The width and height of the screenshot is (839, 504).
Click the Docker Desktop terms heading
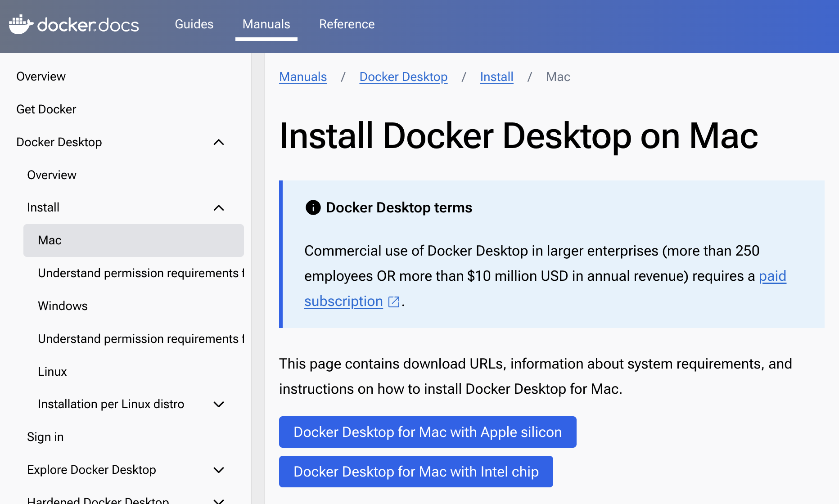(399, 207)
